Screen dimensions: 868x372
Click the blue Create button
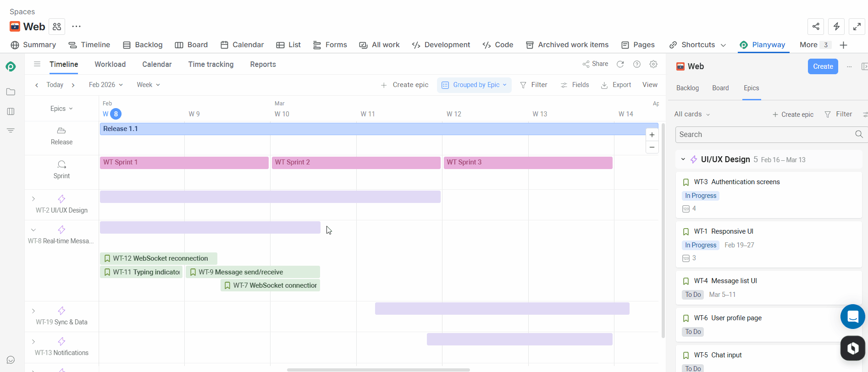pyautogui.click(x=823, y=66)
